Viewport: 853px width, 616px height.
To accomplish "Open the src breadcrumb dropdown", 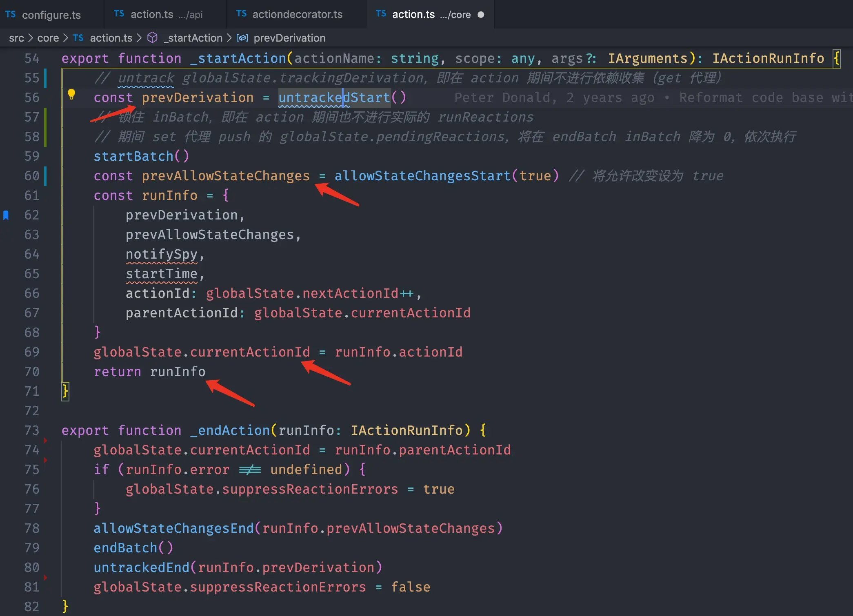I will (16, 38).
